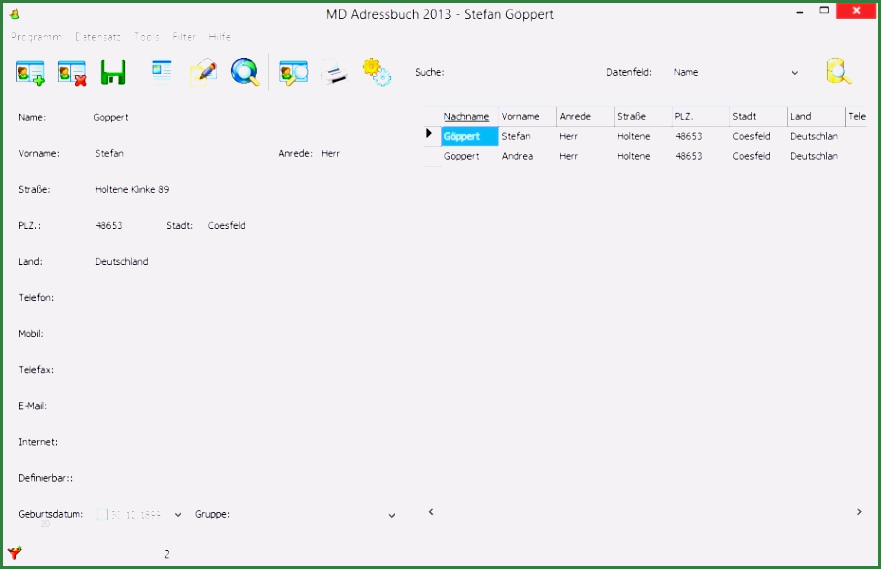881x569 pixels.
Task: Click into the Suche search field
Action: click(523, 72)
